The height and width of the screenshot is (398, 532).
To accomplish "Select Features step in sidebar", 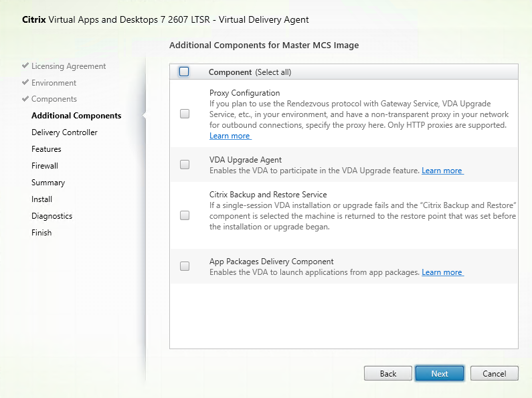I will click(46, 149).
